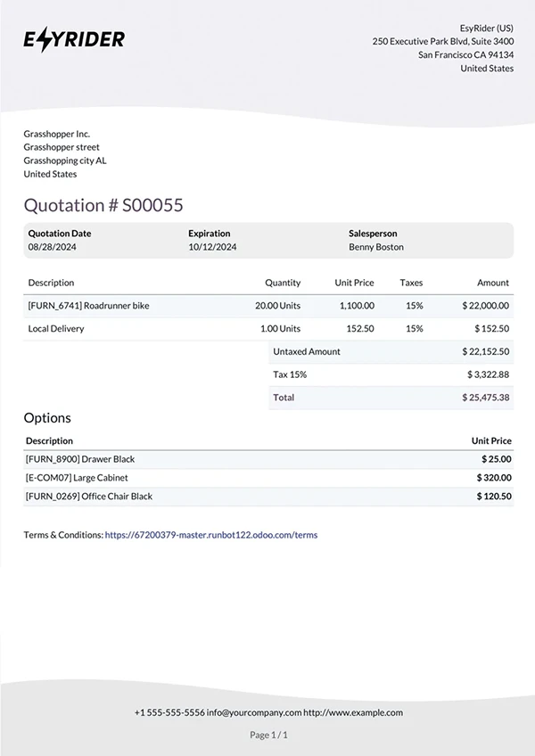Click the info@yourcompany.com email address

pos(253,712)
